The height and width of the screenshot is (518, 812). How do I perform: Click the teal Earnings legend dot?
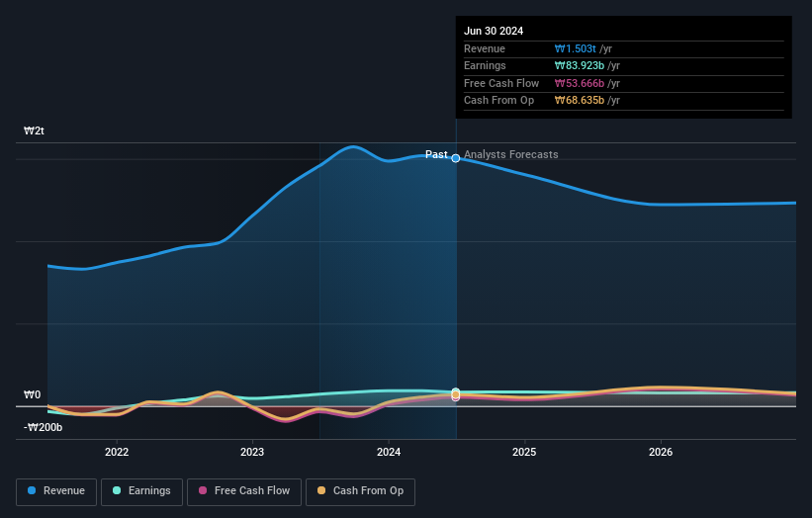click(x=117, y=490)
